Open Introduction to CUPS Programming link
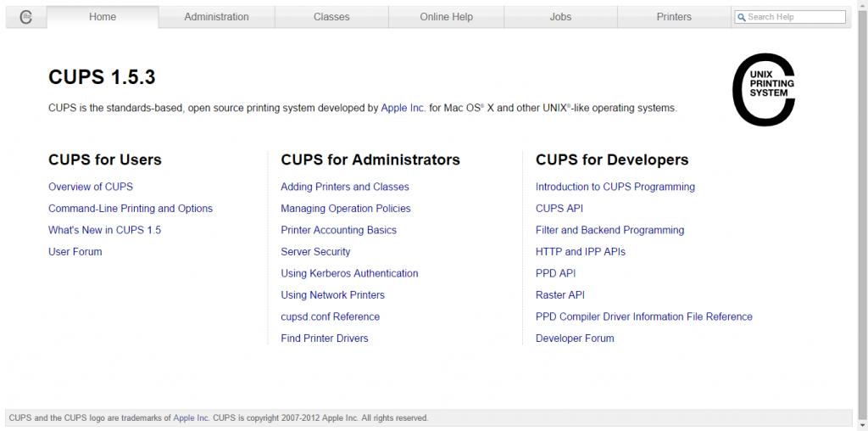Screen dimensions: 868x431 (615, 187)
